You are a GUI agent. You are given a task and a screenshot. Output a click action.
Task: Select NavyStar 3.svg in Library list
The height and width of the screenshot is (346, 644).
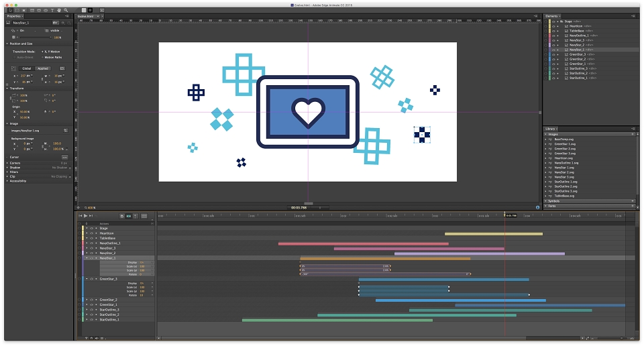pos(564,177)
